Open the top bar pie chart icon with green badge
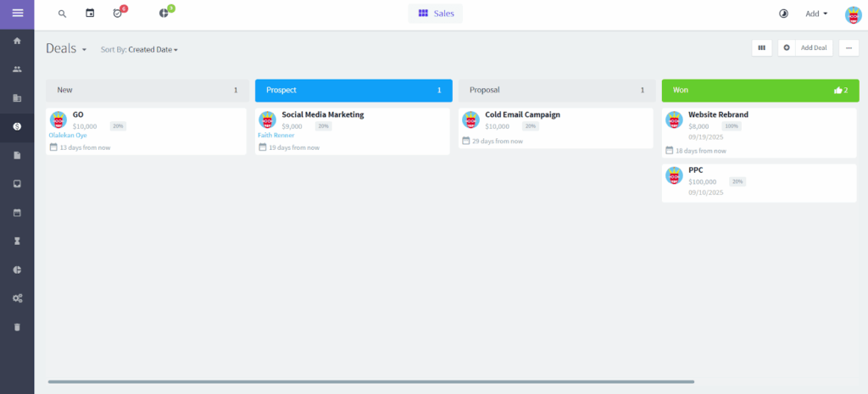 pos(164,14)
